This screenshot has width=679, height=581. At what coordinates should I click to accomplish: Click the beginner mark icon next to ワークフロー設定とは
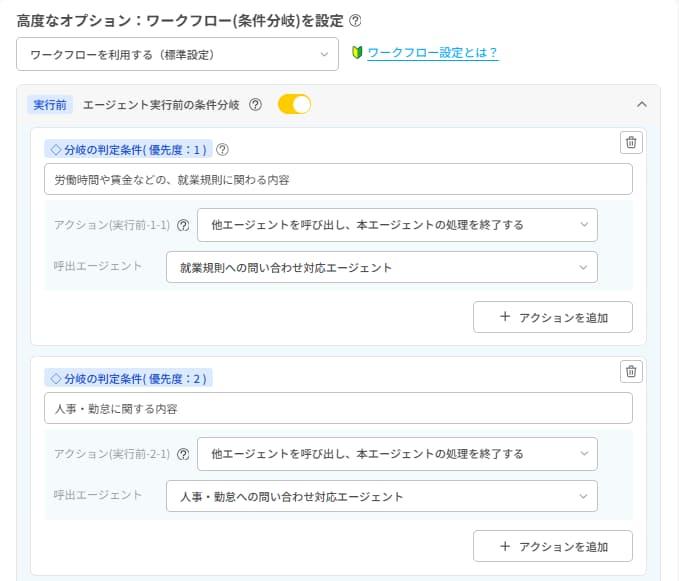tap(357, 53)
